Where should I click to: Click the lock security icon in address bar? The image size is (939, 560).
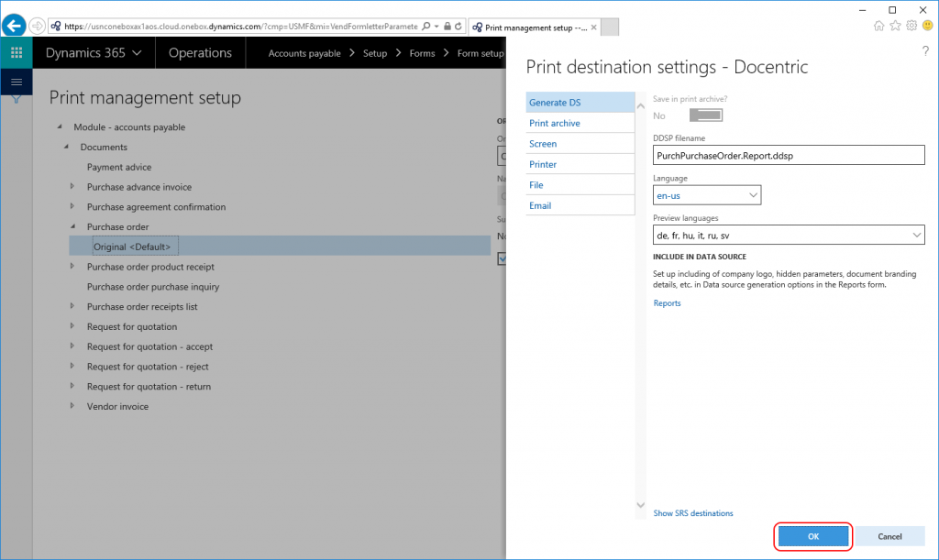pos(447,27)
